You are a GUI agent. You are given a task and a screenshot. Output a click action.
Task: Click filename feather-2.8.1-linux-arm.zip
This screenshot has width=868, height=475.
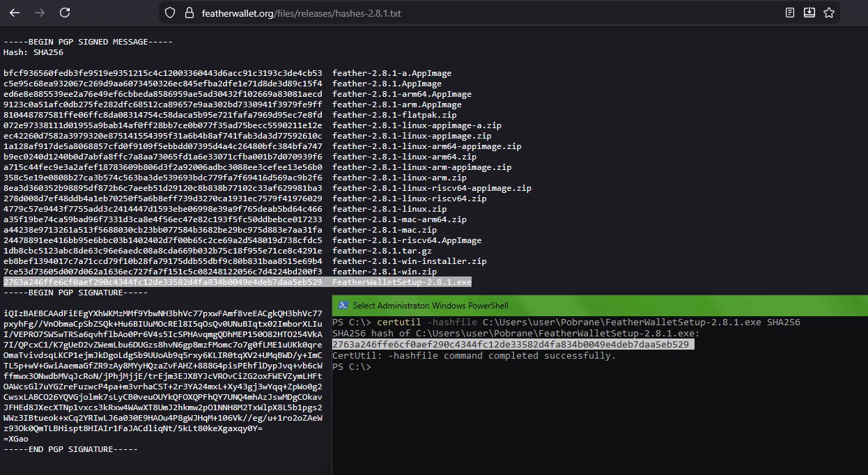(x=400, y=178)
